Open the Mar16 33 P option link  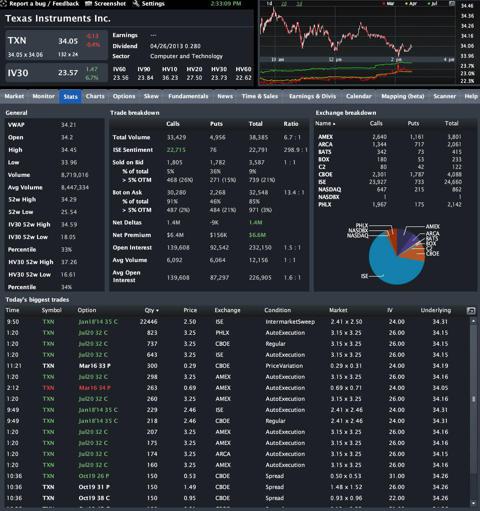(95, 366)
